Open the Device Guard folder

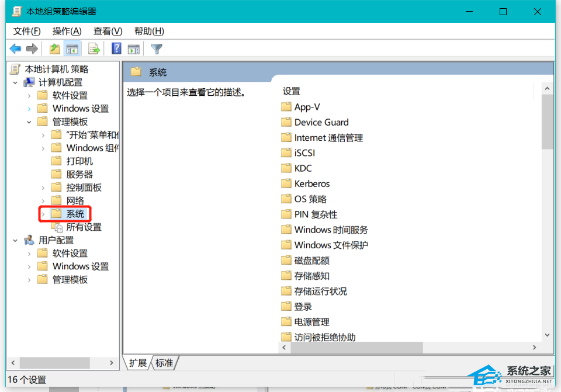[x=321, y=122]
